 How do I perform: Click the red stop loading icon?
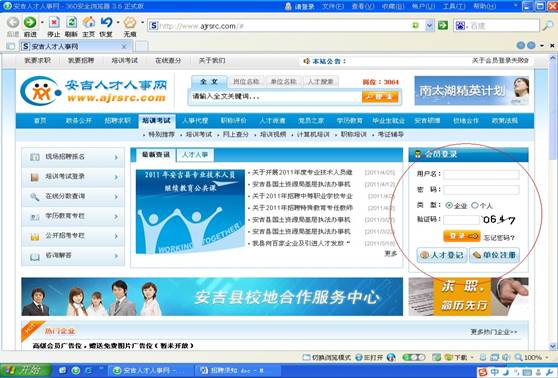click(54, 22)
